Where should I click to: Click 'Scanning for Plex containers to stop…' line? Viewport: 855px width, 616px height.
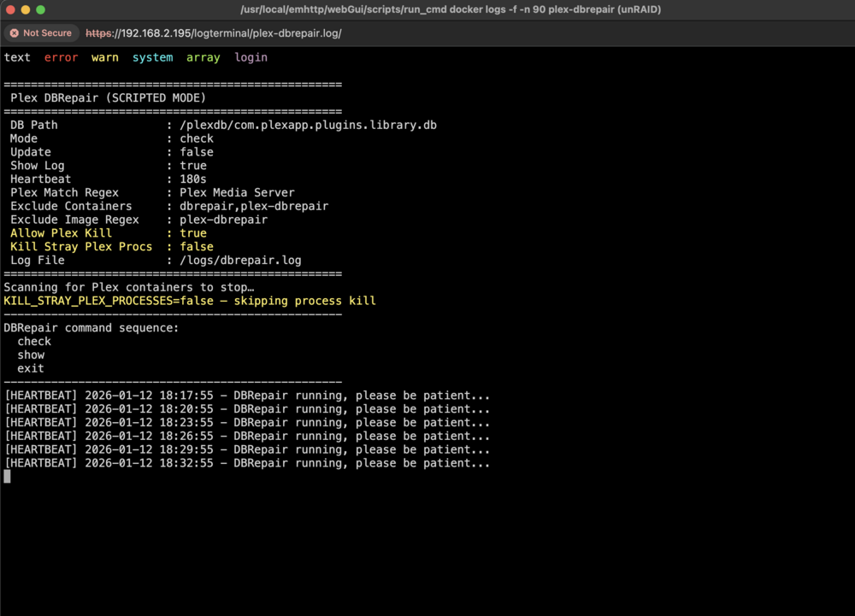[x=129, y=288]
